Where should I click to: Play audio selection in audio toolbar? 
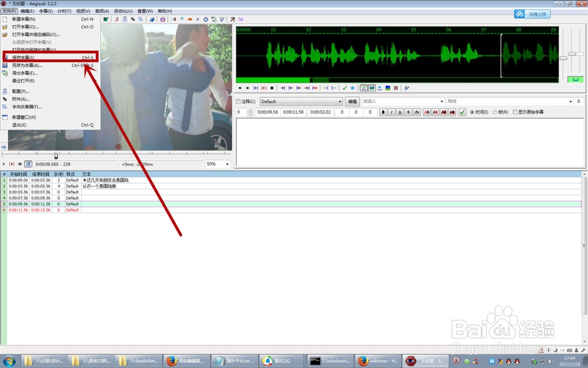click(x=256, y=88)
